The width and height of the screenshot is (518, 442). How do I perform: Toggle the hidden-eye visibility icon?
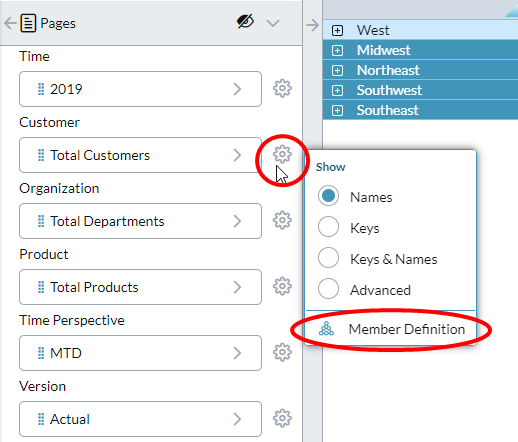pos(245,22)
